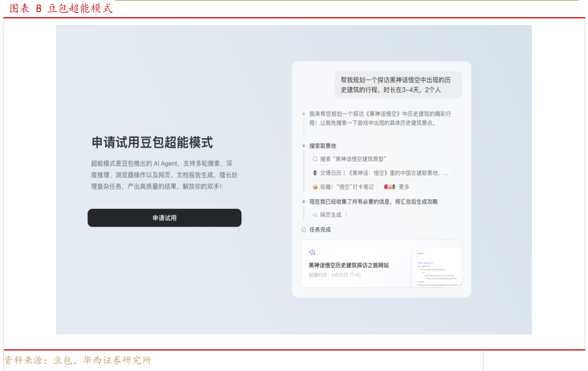588x371 pixels.
Task: Click the 申请试用豆包超能模式 heading
Action: tap(152, 143)
